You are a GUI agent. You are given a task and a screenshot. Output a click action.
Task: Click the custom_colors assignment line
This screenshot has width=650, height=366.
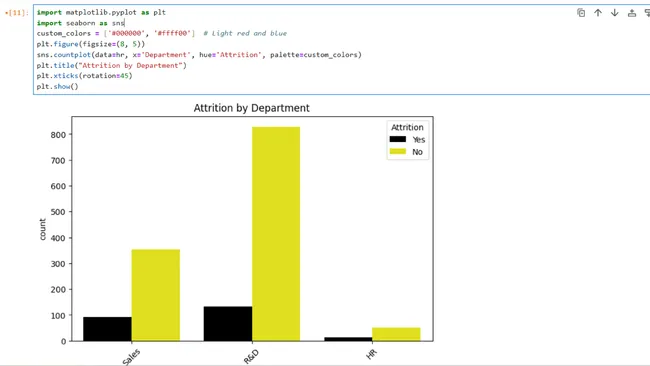pyautogui.click(x=162, y=34)
